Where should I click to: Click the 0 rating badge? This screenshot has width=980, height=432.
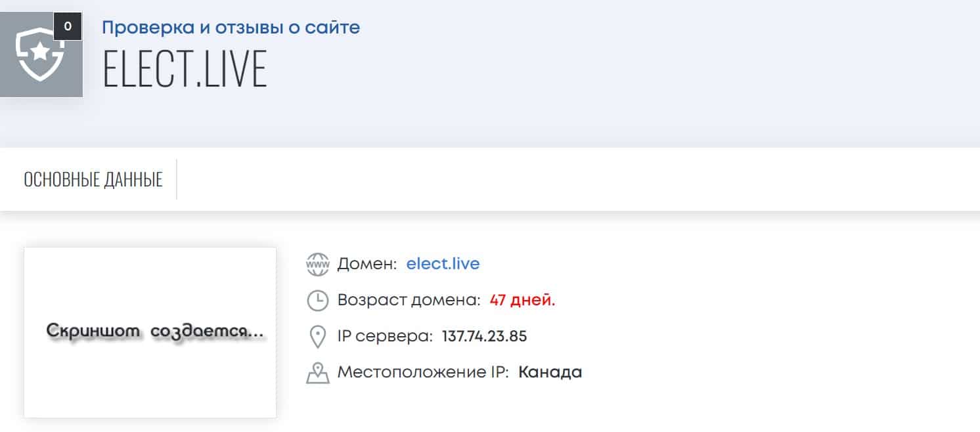pos(68,27)
